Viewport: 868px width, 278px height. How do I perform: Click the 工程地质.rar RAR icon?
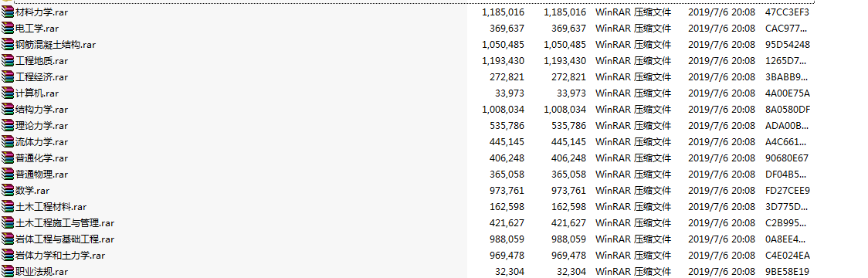tap(8, 60)
